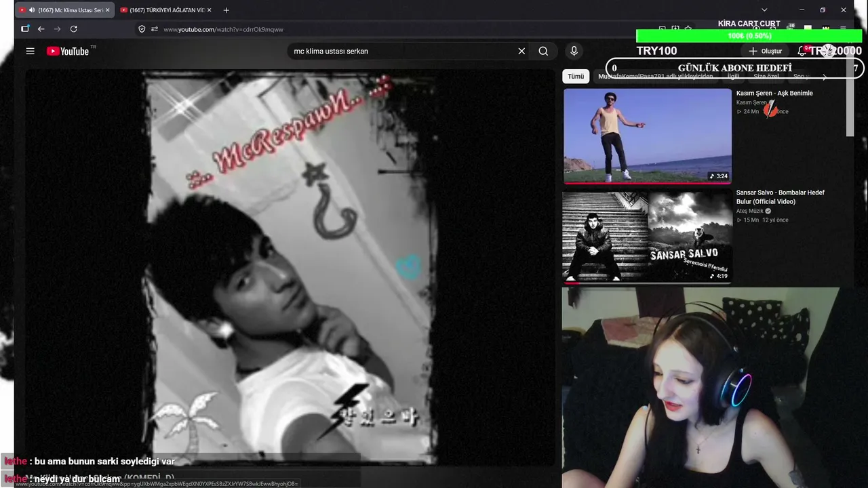Open the YouTube guide hamburger menu

click(x=30, y=51)
